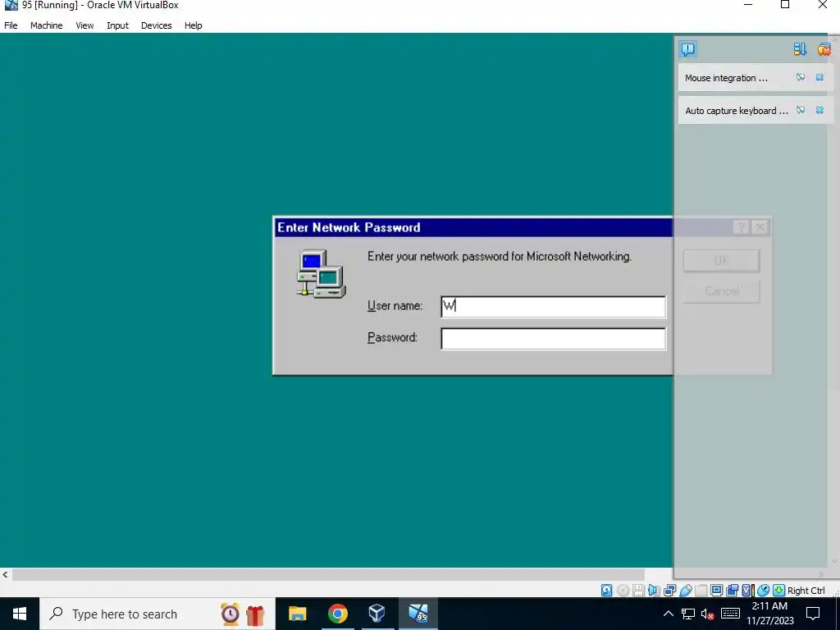Expand the Auto capture keyboard notification text
Viewport: 840px width, 630px height.
coord(737,111)
